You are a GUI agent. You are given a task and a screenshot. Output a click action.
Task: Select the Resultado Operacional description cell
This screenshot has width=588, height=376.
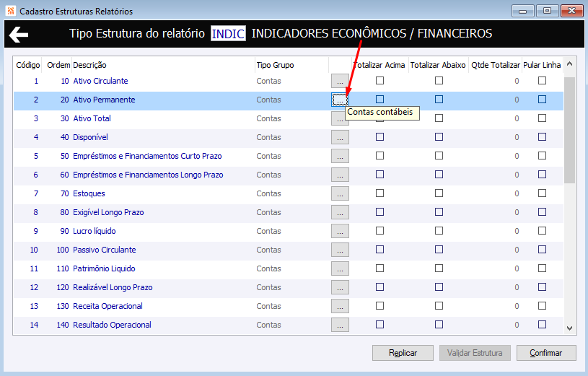[x=112, y=325]
